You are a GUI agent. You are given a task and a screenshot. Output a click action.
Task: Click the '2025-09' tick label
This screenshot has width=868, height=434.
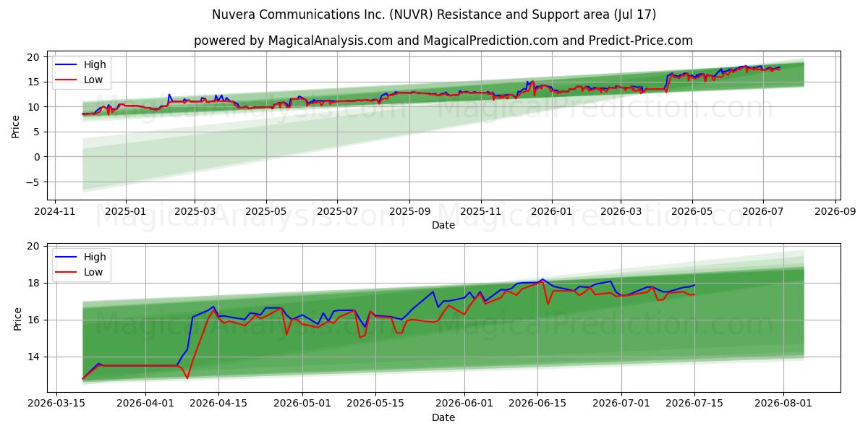pyautogui.click(x=409, y=211)
